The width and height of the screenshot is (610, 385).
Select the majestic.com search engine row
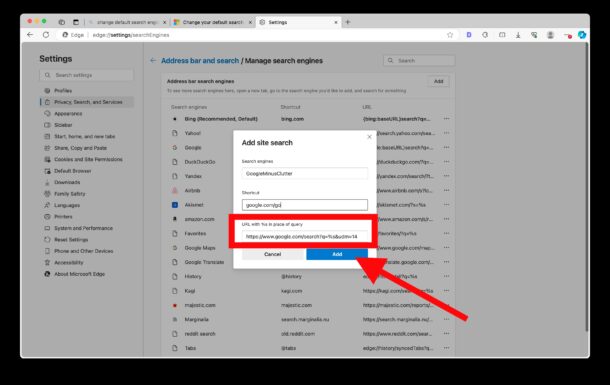click(x=308, y=305)
